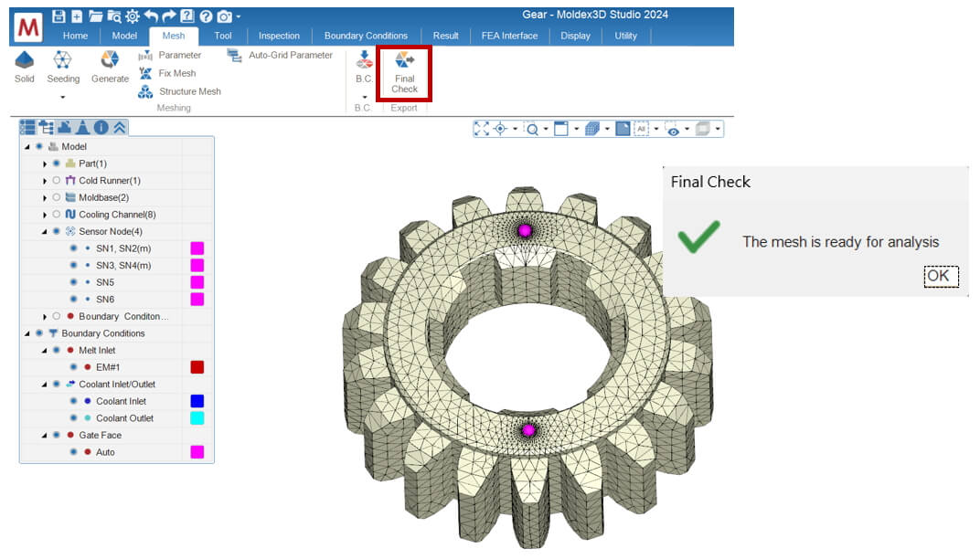The height and width of the screenshot is (559, 980).
Task: Click OK in the Final Check dialog
Action: pyautogui.click(x=941, y=276)
